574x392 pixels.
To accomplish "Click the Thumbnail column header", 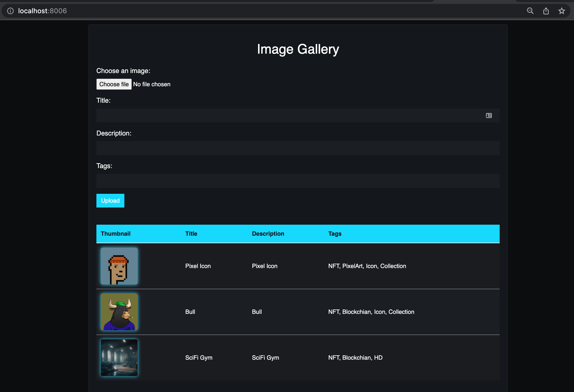I will pos(116,234).
